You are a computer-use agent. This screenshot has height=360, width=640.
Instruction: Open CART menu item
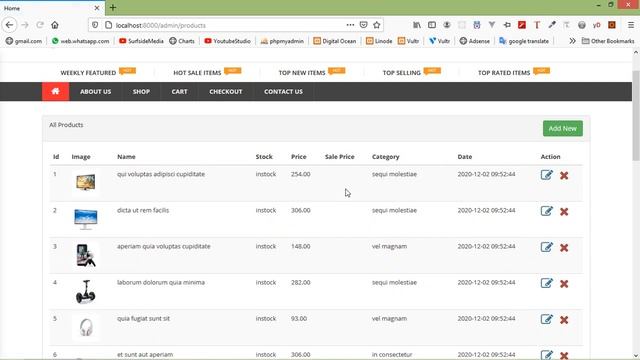[x=180, y=91]
